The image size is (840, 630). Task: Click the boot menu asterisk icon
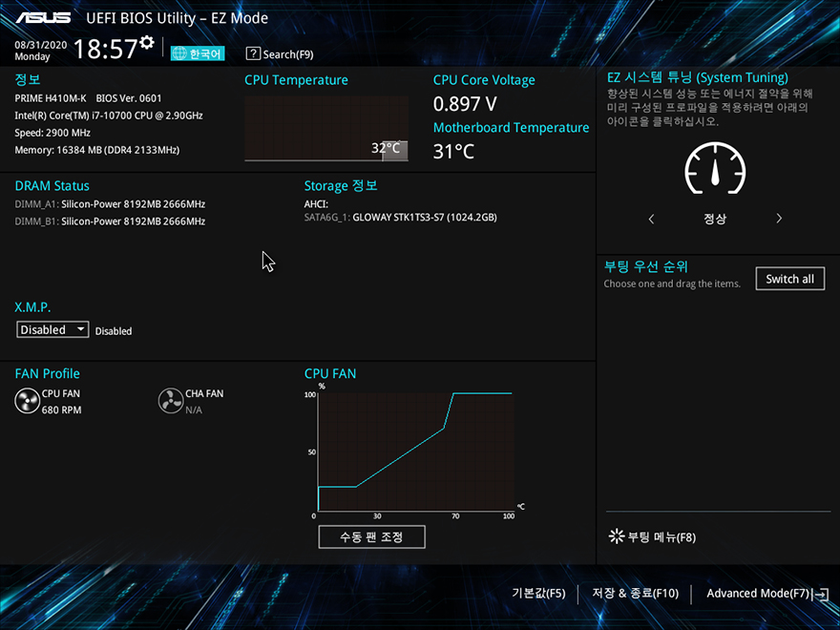point(617,536)
